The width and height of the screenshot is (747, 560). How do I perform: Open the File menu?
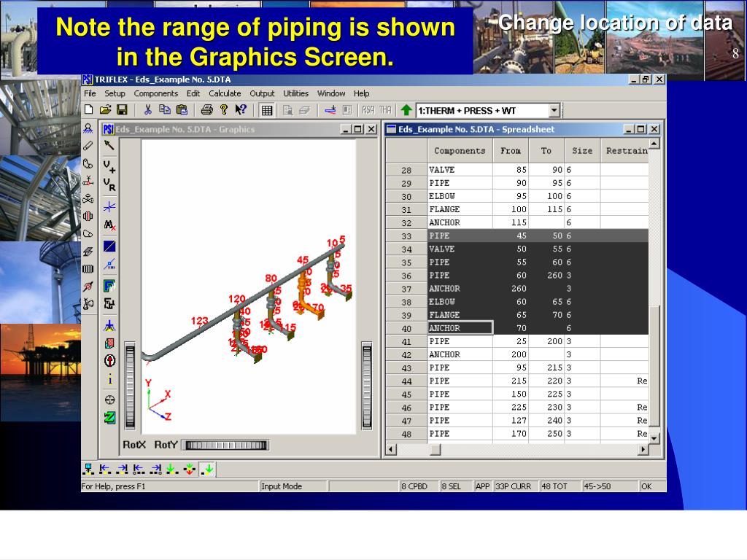[90, 93]
